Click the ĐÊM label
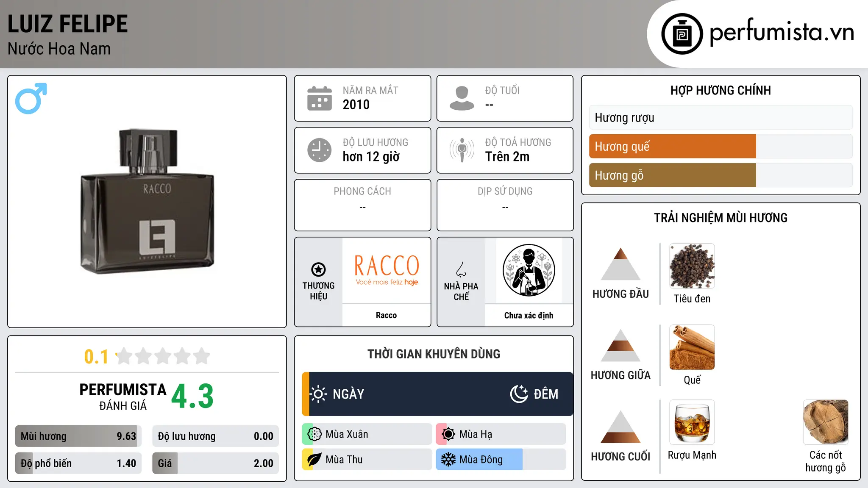868x488 pixels. pyautogui.click(x=546, y=394)
